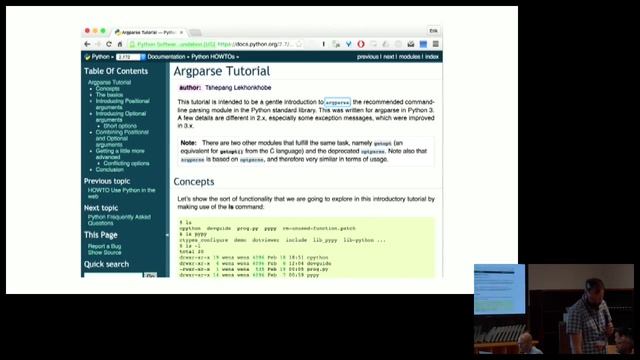640x360 pixels.
Task: Click the Python label in docs breadcrumb
Action: (100, 57)
